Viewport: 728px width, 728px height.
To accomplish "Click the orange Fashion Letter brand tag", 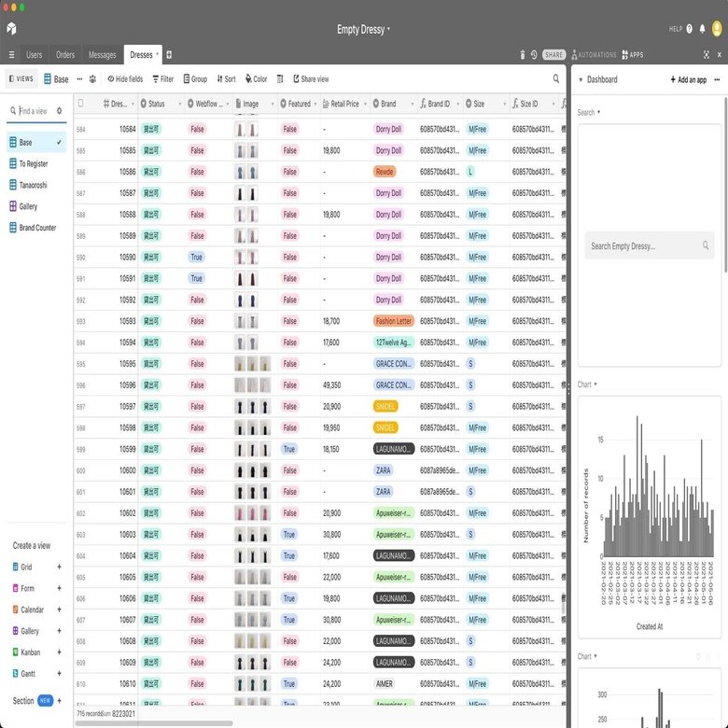I will tap(394, 321).
